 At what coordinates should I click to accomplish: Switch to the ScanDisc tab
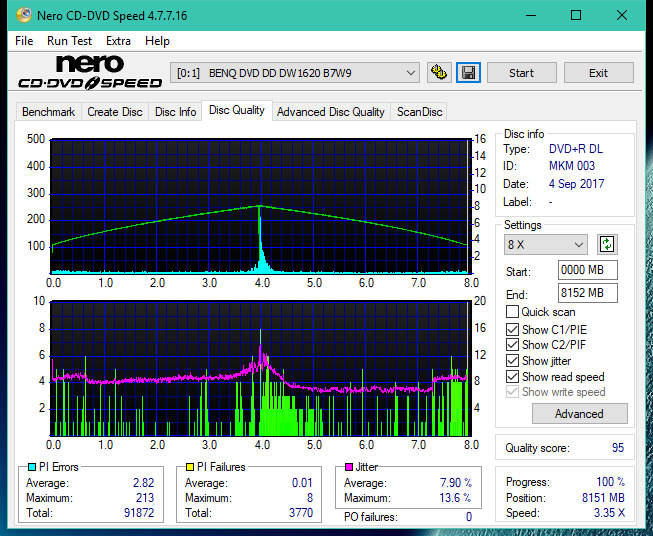pyautogui.click(x=419, y=112)
